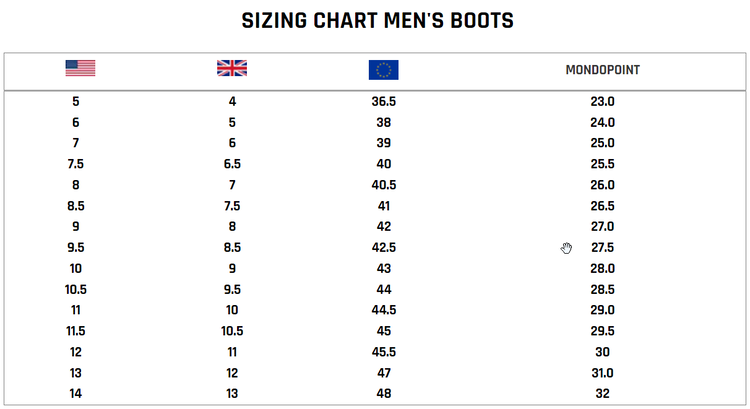Click Mondopoint 32 value

pyautogui.click(x=602, y=394)
